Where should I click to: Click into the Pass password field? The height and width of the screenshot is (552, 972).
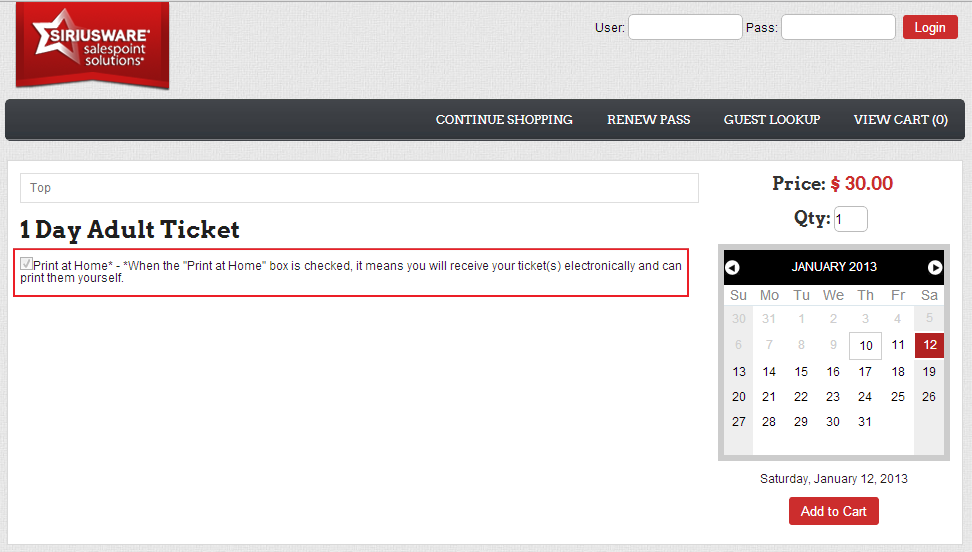[x=838, y=28]
